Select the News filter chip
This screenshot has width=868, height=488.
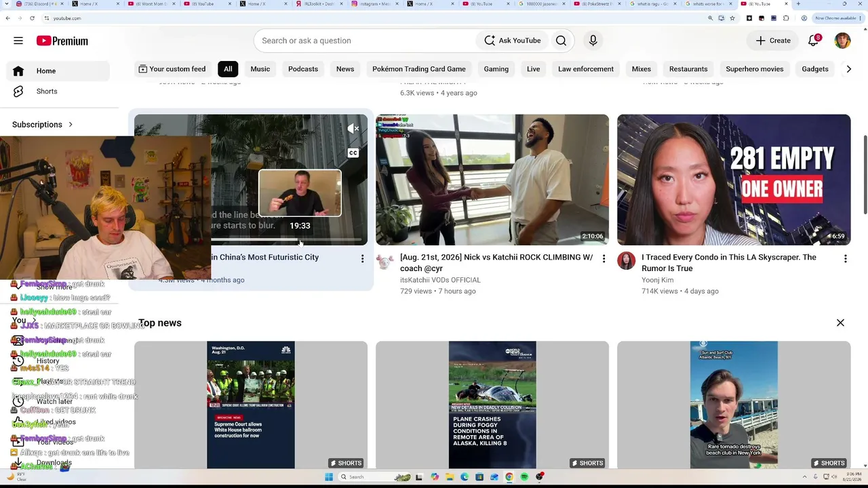[x=345, y=69]
